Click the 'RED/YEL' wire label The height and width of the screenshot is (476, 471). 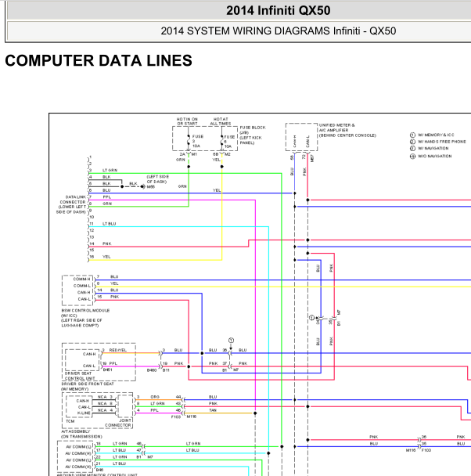[118, 350]
